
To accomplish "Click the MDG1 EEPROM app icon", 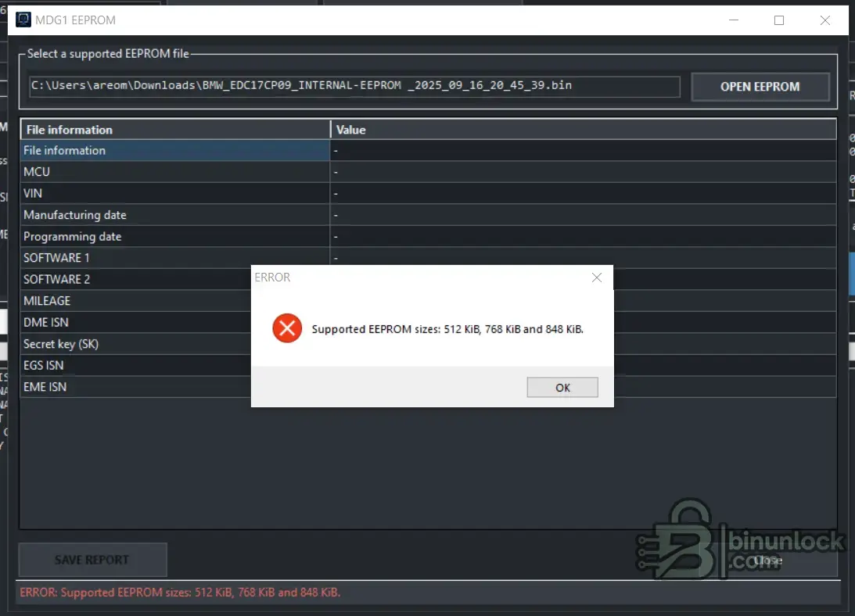I will pyautogui.click(x=23, y=20).
